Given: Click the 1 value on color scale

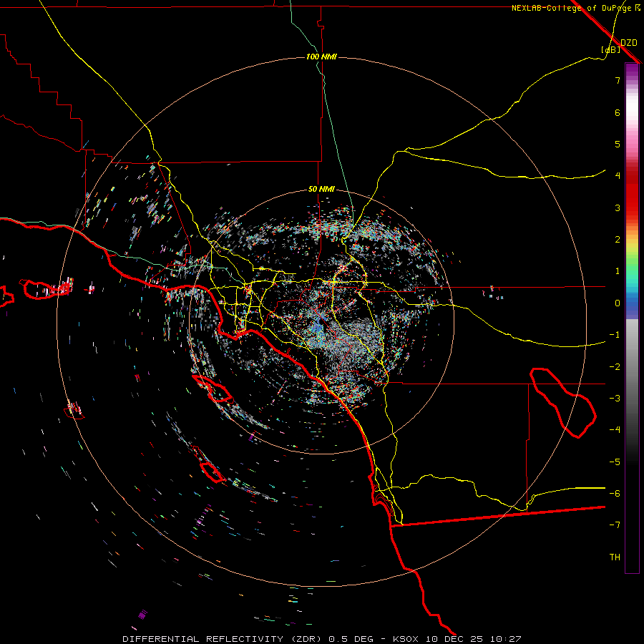Looking at the screenshot, I should click(618, 271).
